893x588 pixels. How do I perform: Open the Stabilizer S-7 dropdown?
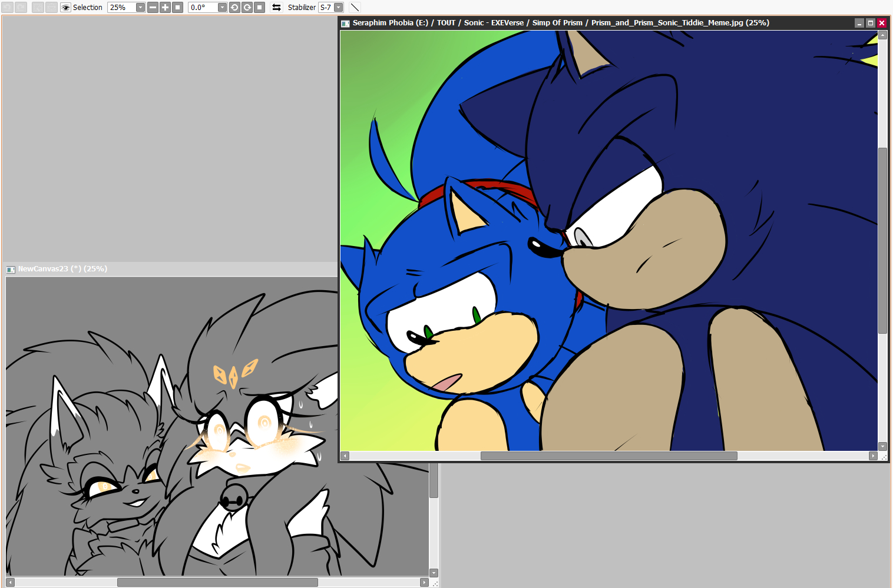click(x=338, y=8)
